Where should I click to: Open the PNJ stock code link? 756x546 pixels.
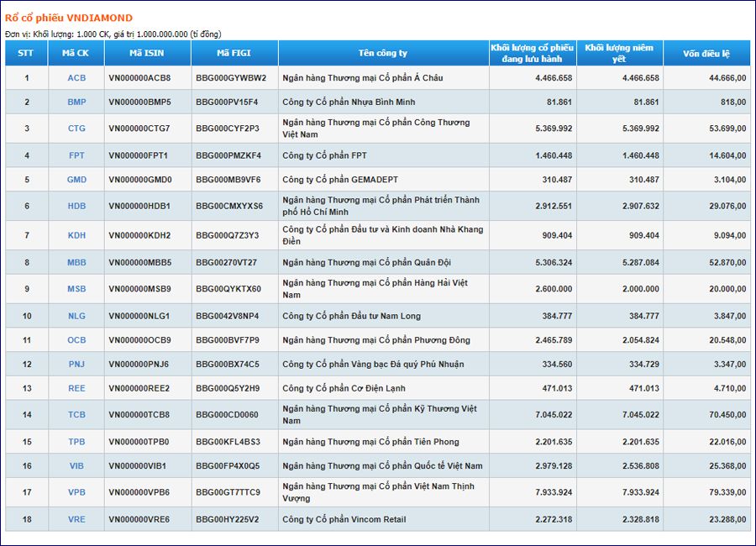coord(76,365)
